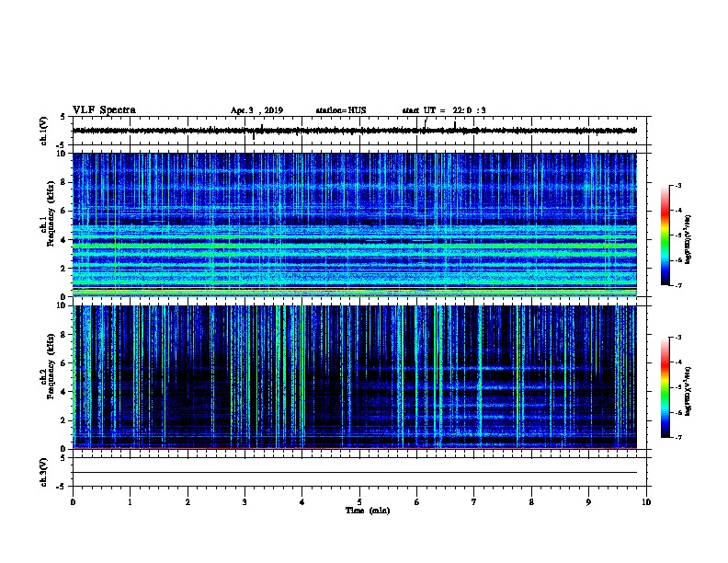Click the time axis tick label '10'

tap(646, 501)
